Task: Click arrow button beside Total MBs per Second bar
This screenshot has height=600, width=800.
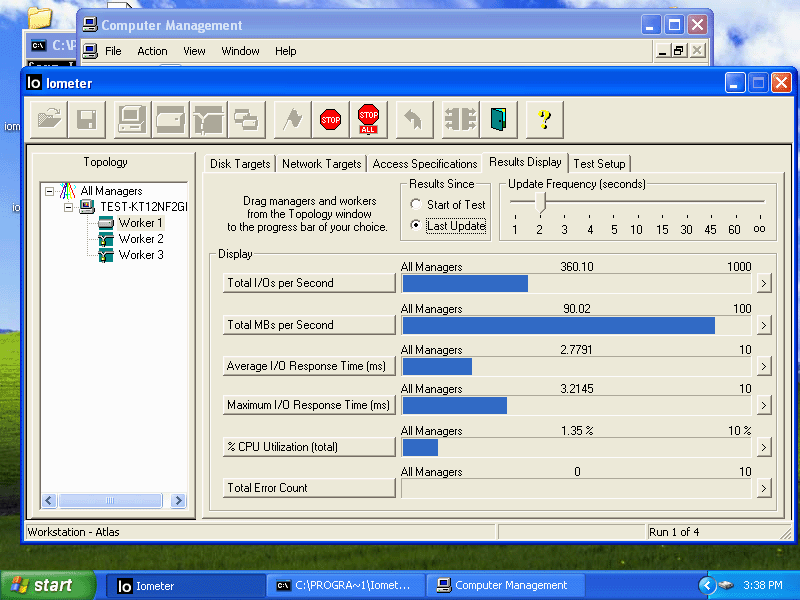Action: click(x=763, y=325)
